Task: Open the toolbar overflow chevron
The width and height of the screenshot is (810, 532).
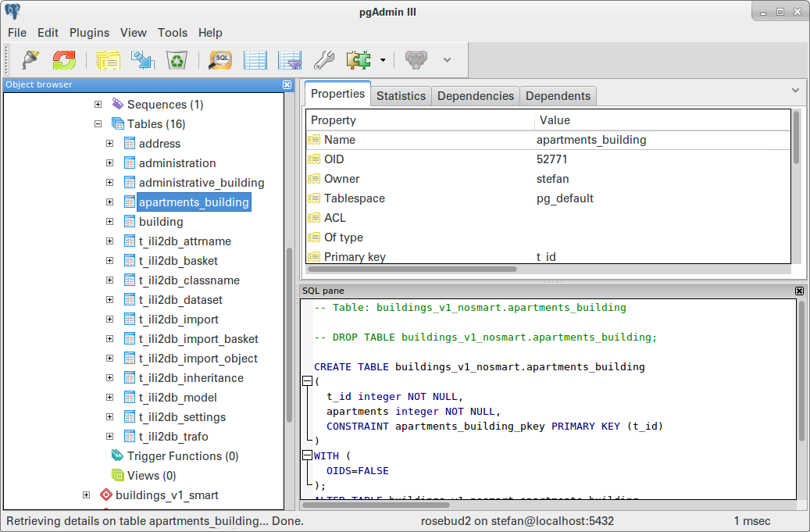Action: click(448, 60)
